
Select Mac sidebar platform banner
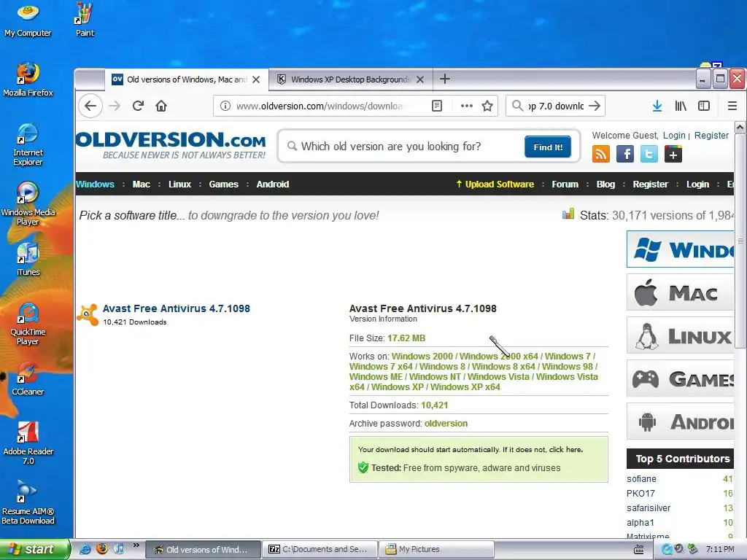pyautogui.click(x=681, y=292)
